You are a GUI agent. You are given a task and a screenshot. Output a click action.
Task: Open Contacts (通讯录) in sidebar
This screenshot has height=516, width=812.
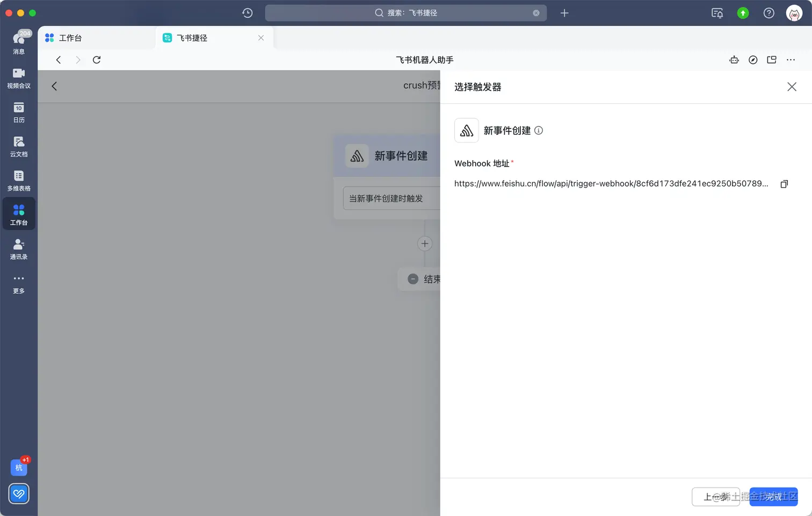point(19,249)
